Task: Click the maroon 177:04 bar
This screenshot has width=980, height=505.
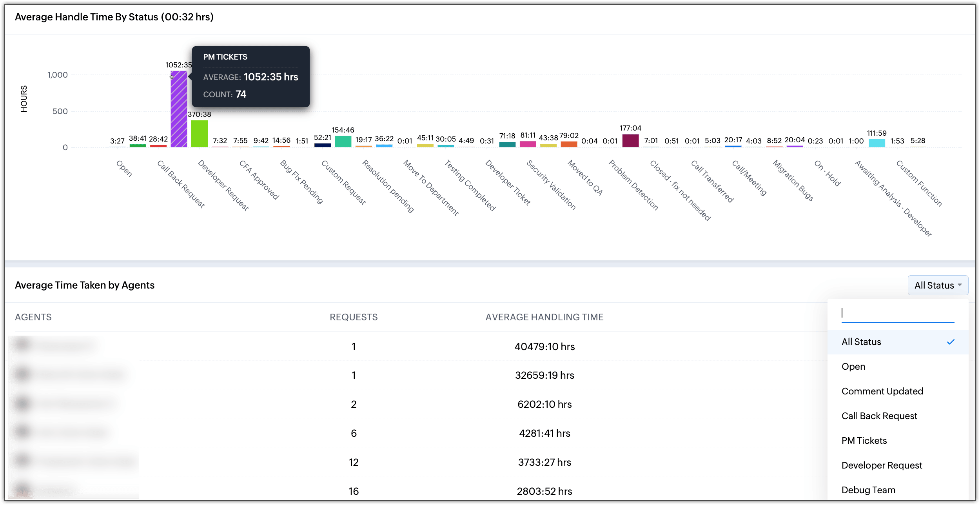Action: [630, 141]
